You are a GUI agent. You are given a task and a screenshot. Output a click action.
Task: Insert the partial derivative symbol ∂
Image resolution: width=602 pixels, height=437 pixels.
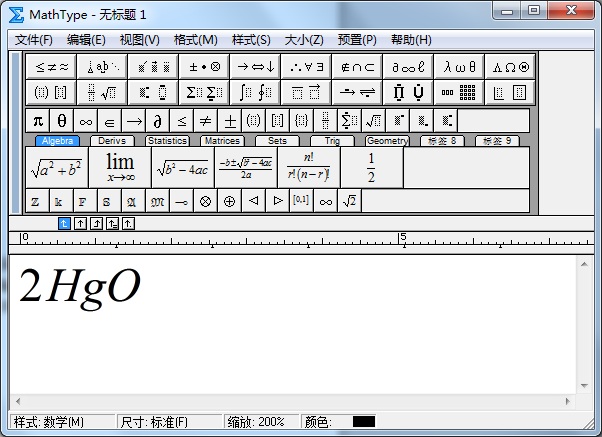157,121
